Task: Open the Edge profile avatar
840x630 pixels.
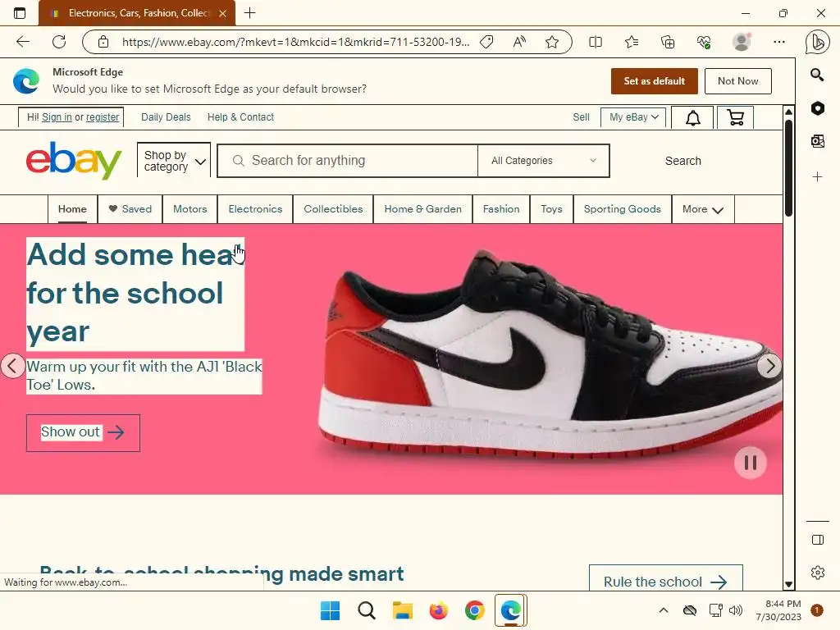Action: 742,42
